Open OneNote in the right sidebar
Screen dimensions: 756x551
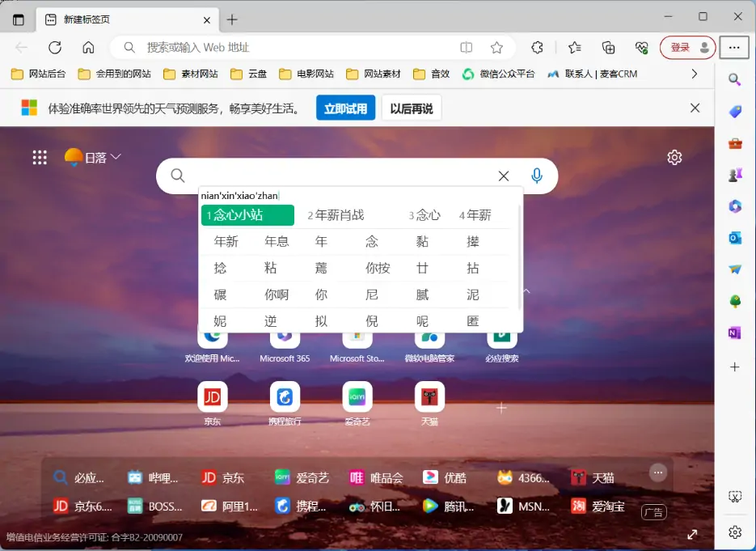pyautogui.click(x=734, y=333)
